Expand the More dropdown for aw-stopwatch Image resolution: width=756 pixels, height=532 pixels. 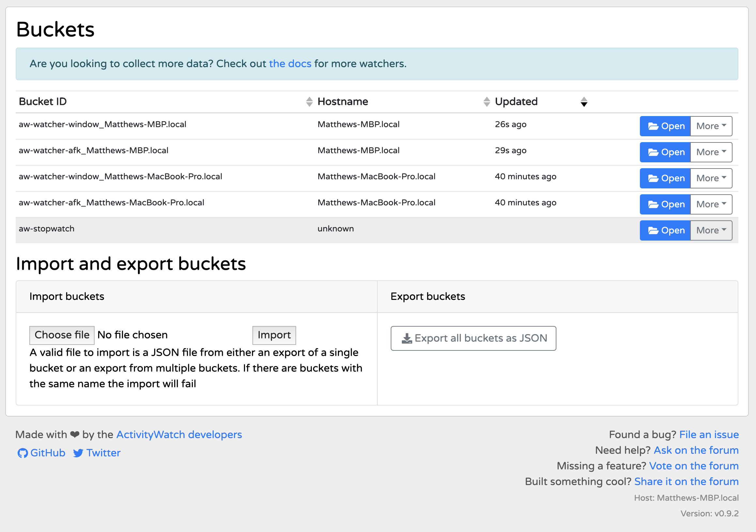click(711, 230)
